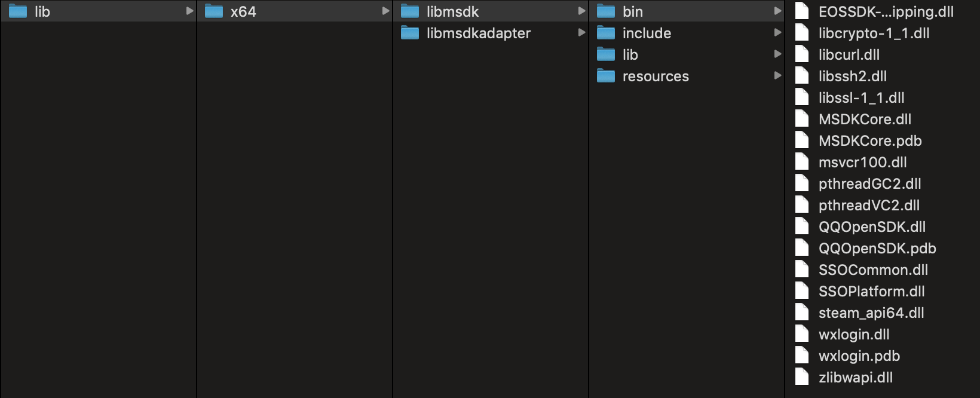Expand the x64 folder via its chevron

coord(385,11)
